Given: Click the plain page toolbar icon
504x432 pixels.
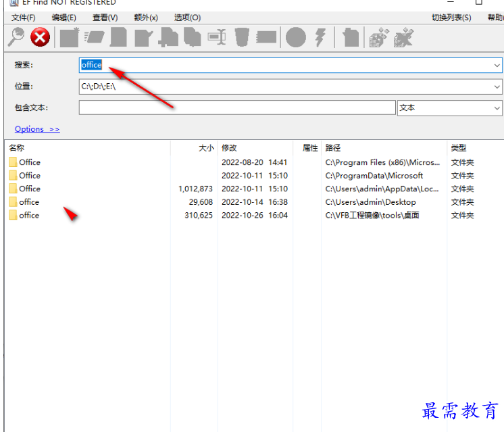Looking at the screenshot, I should click(118, 37).
